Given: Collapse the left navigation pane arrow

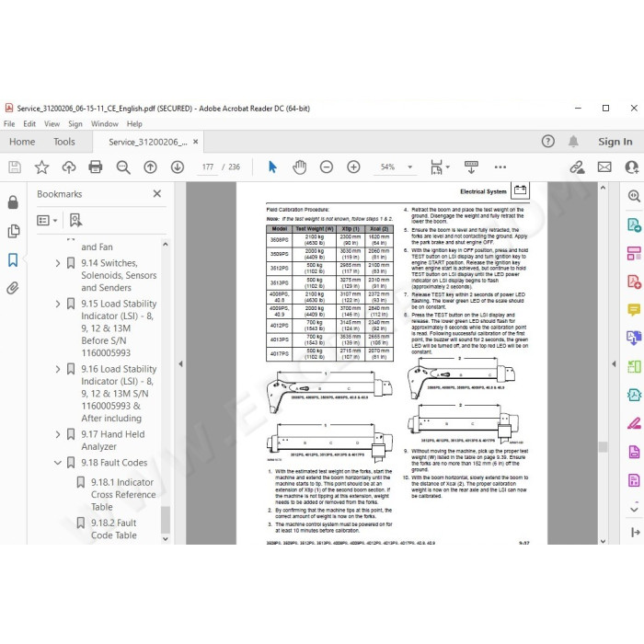Looking at the screenshot, I should coord(180,363).
